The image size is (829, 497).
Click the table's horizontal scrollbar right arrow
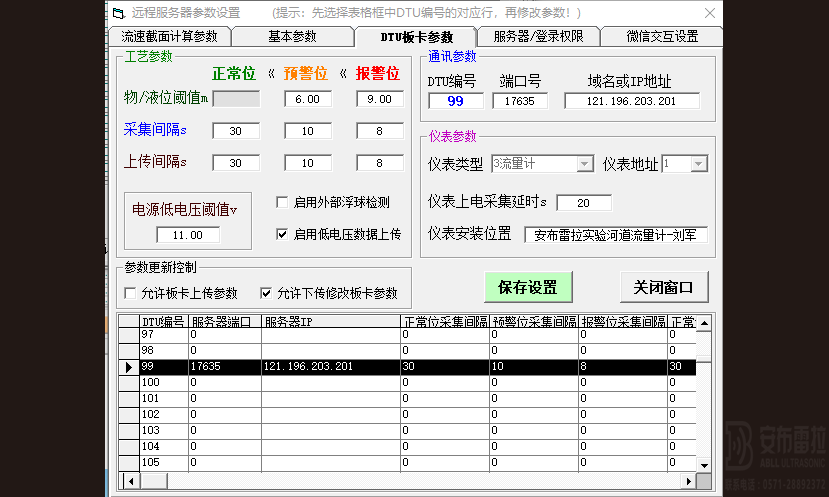689,481
